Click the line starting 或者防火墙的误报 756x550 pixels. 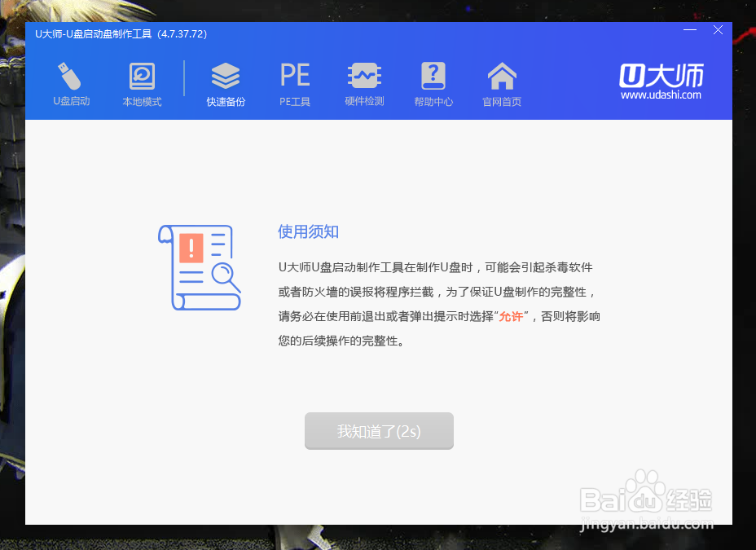click(x=437, y=293)
